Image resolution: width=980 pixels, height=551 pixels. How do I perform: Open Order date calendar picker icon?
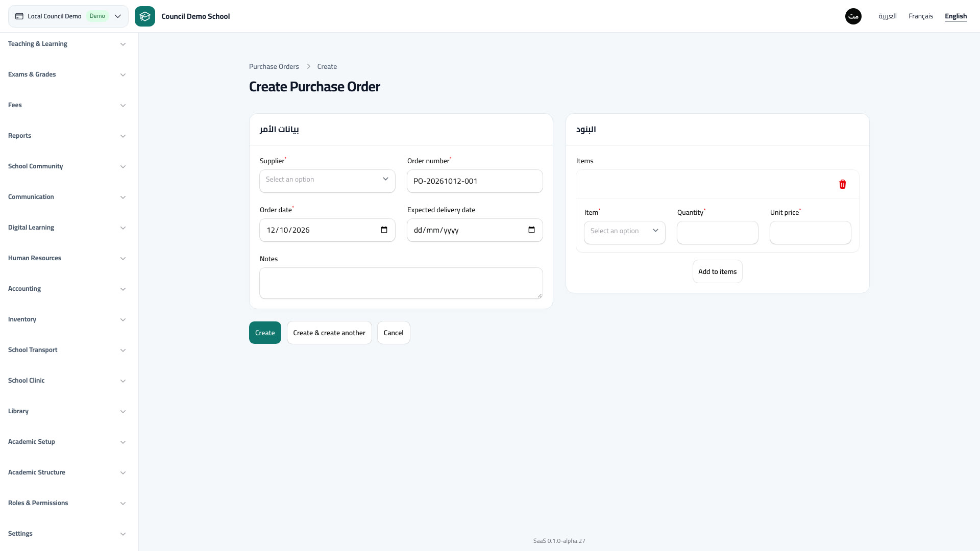[384, 230]
